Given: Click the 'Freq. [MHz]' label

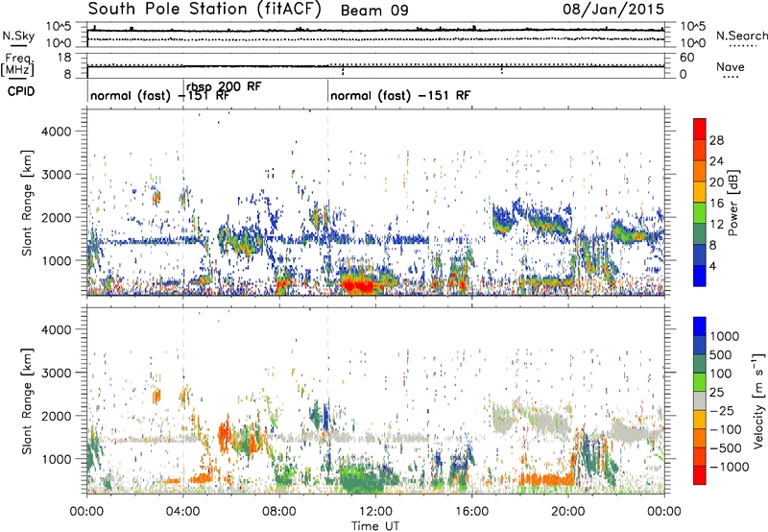Looking at the screenshot, I should pos(17,64).
